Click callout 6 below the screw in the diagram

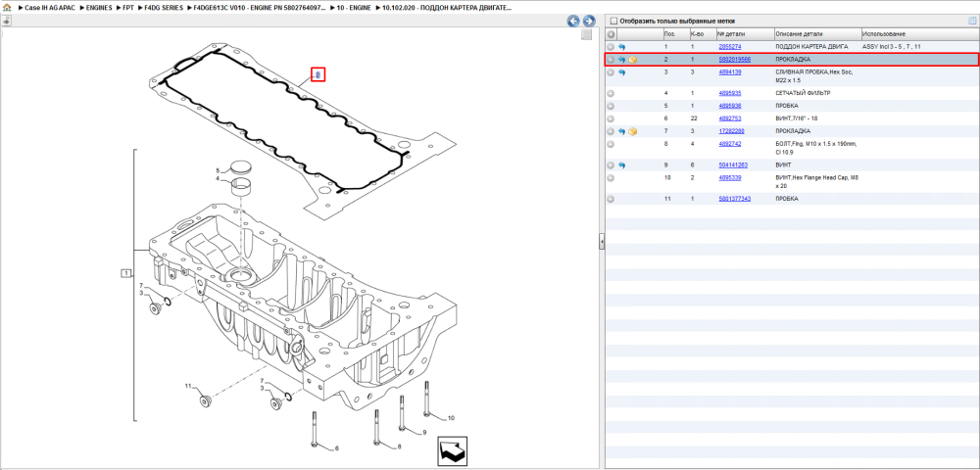click(337, 448)
